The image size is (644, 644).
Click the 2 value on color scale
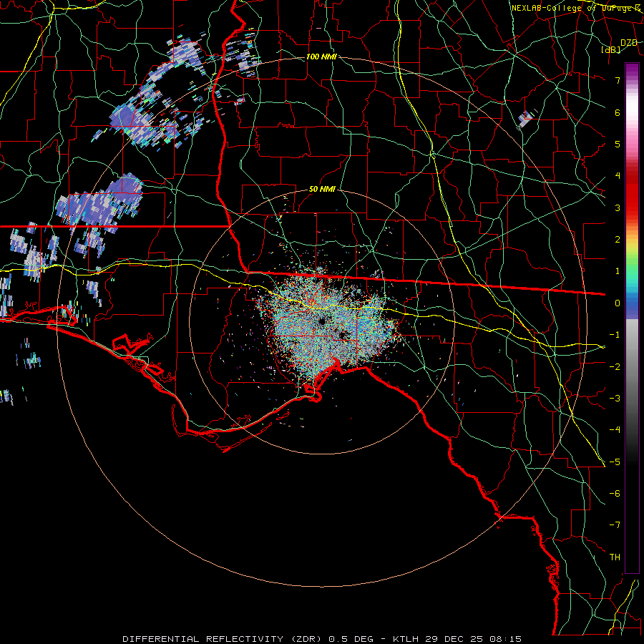pyautogui.click(x=618, y=240)
